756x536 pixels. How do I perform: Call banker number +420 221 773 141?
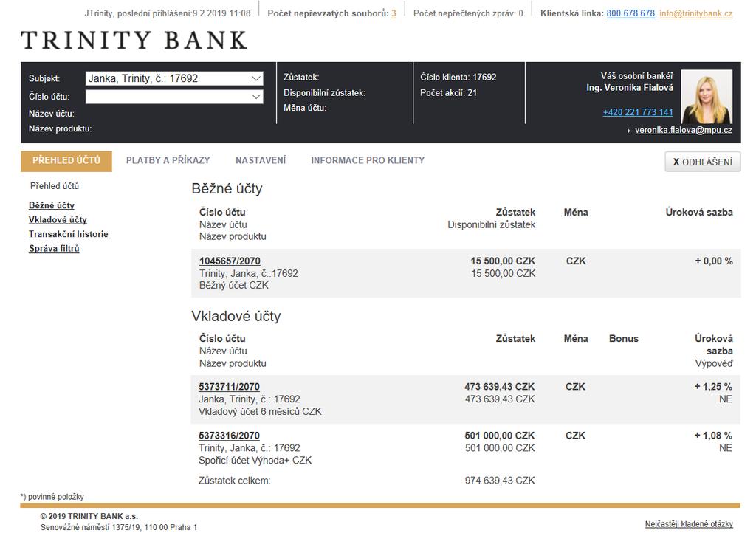tap(638, 112)
